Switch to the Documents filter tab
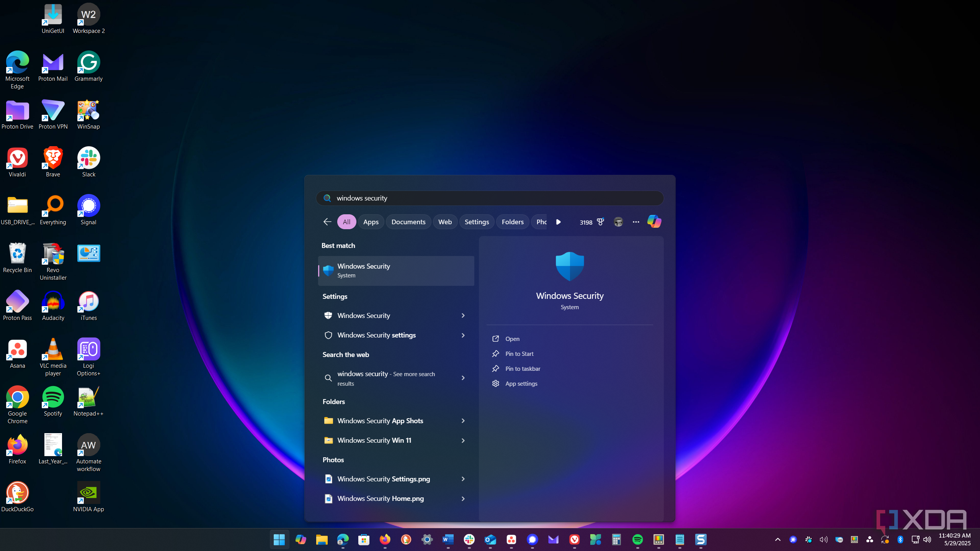This screenshot has height=551, width=980. (x=408, y=222)
